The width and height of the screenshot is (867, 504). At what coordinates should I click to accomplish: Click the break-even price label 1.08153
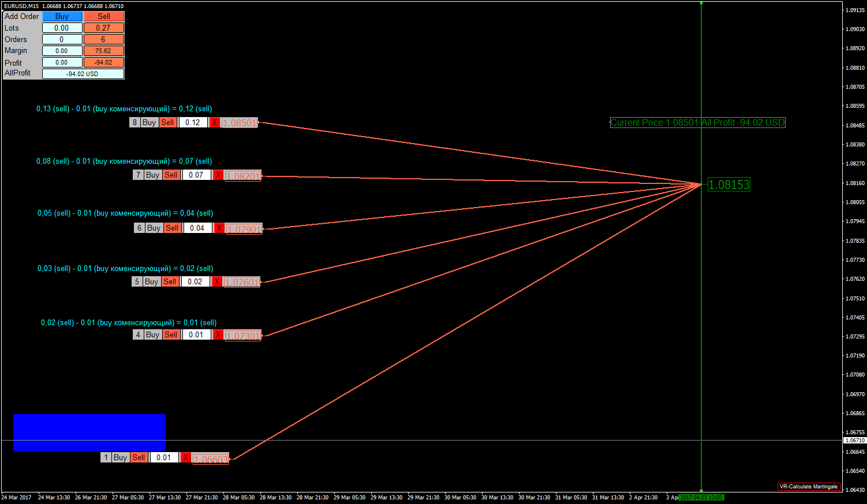coord(729,185)
